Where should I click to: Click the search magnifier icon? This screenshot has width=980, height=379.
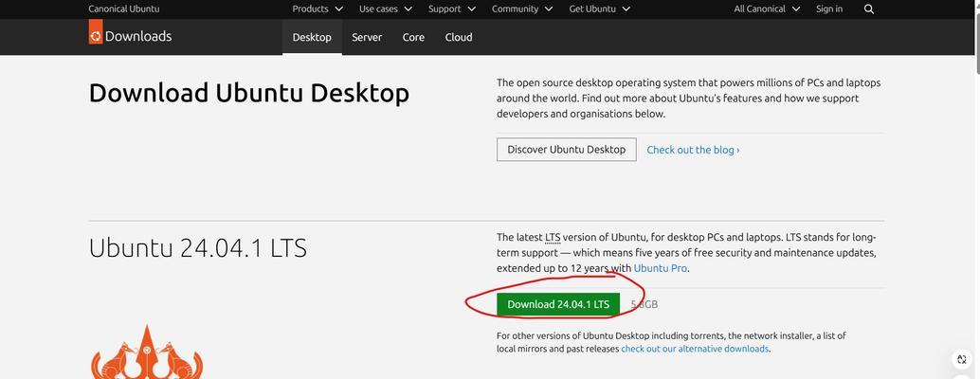tap(869, 9)
